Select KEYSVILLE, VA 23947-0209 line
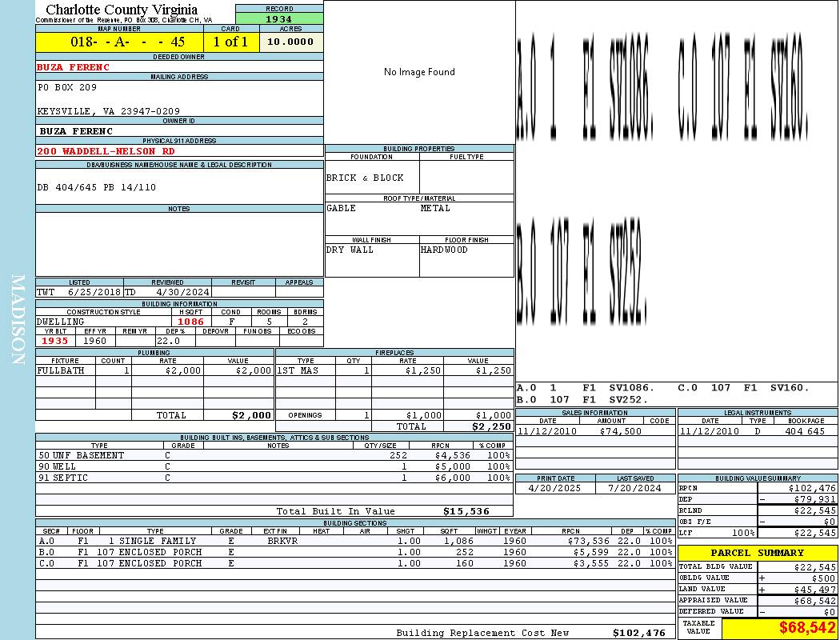 coord(108,111)
